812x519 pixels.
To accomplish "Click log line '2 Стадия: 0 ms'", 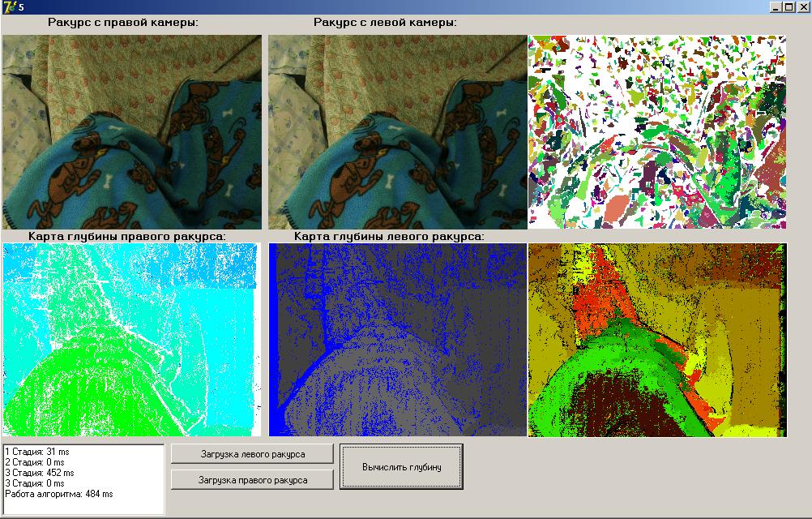I will pyautogui.click(x=35, y=462).
